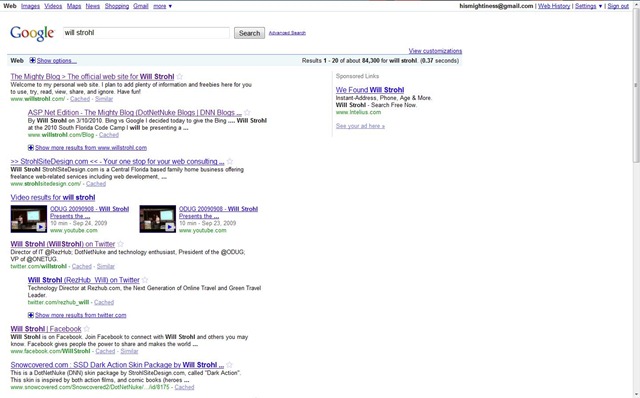Open the Advanced Search link
This screenshot has height=398, width=640.
click(287, 33)
